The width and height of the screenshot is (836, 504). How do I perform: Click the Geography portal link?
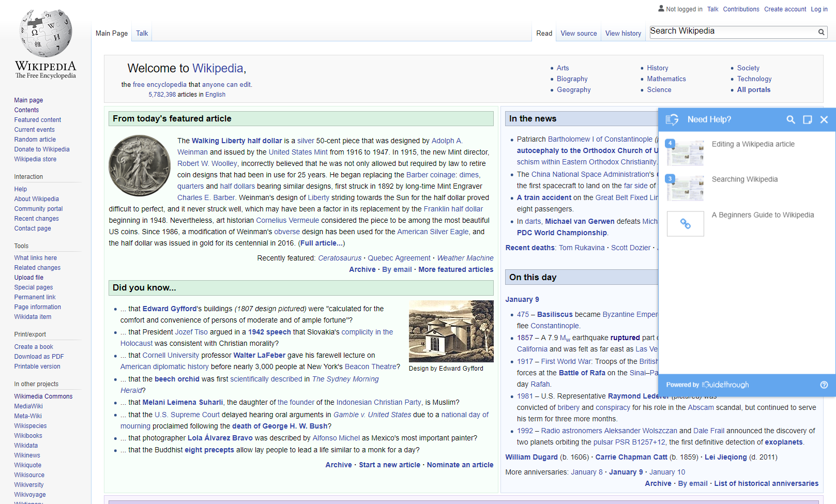(574, 89)
